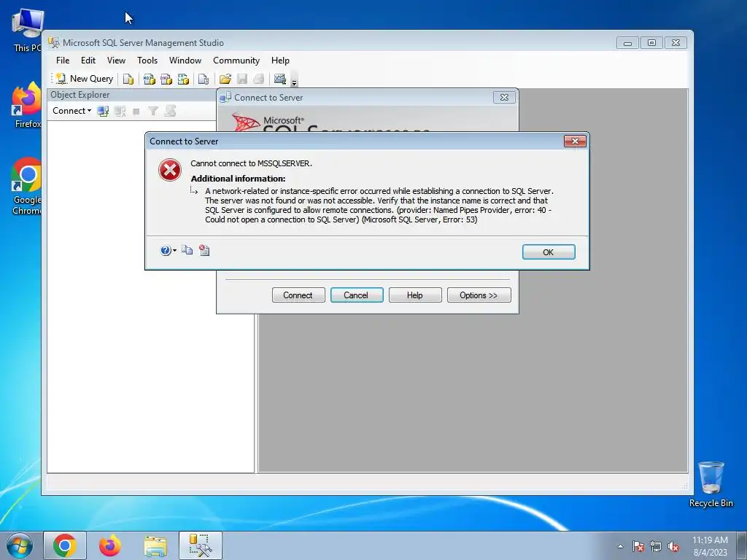Click the 'Cannot connect to MSSQLSERVER.' text
Image resolution: width=747 pixels, height=560 pixels.
(x=251, y=163)
